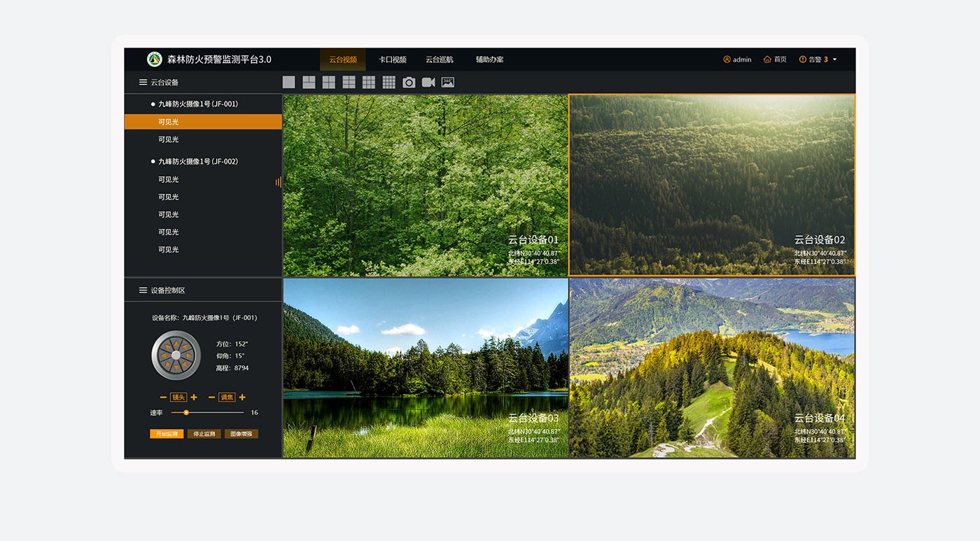Move camera down-left with PTZ diagonal arrow
The height and width of the screenshot is (541, 980).
(x=168, y=364)
